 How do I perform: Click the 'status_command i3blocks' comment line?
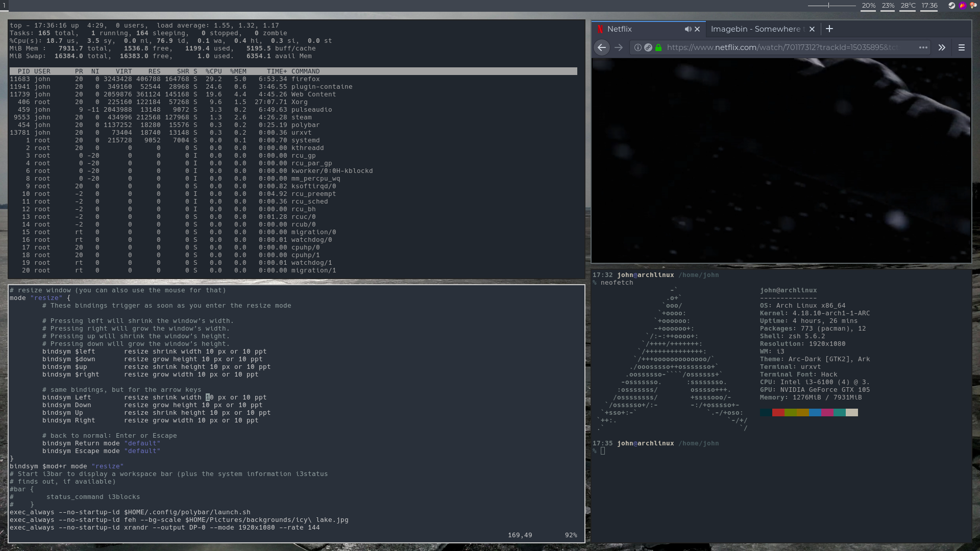(x=75, y=497)
